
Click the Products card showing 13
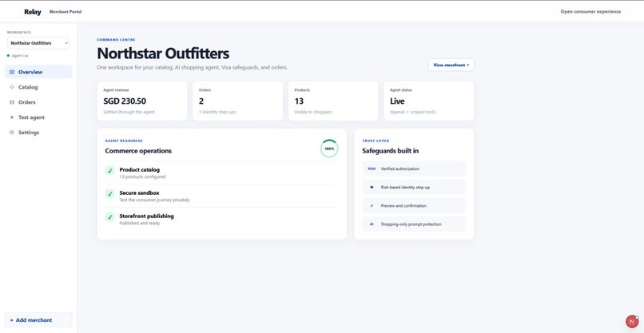[333, 101]
